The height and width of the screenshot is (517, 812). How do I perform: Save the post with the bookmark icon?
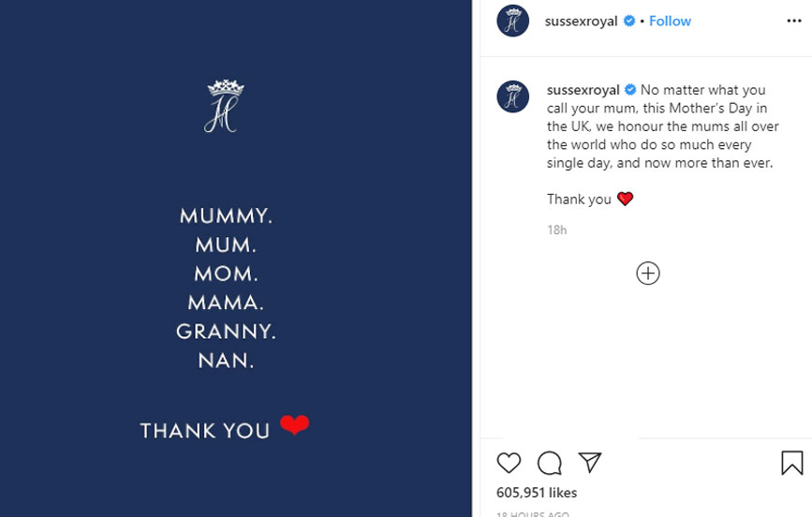tap(791, 463)
